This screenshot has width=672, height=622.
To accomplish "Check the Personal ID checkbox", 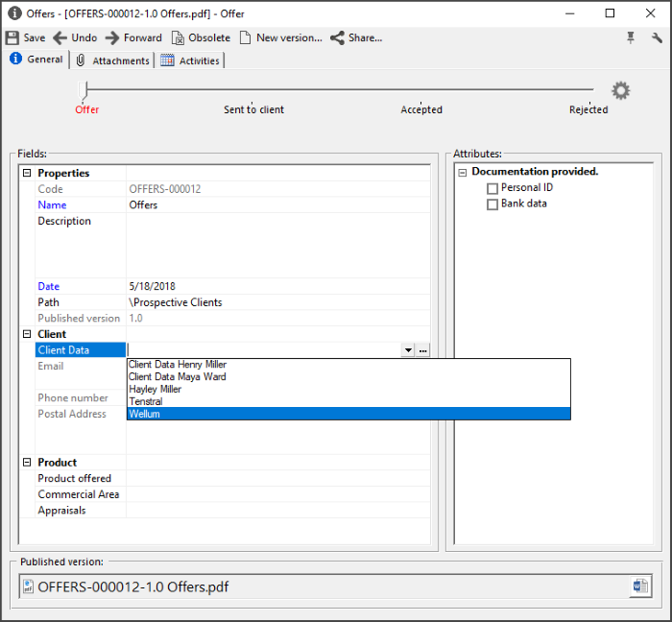I will pyautogui.click(x=492, y=188).
